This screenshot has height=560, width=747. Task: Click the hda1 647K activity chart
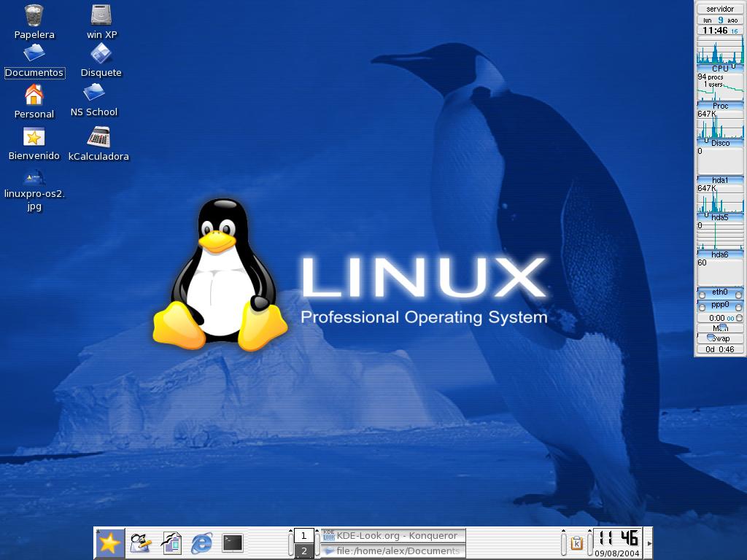(720, 199)
